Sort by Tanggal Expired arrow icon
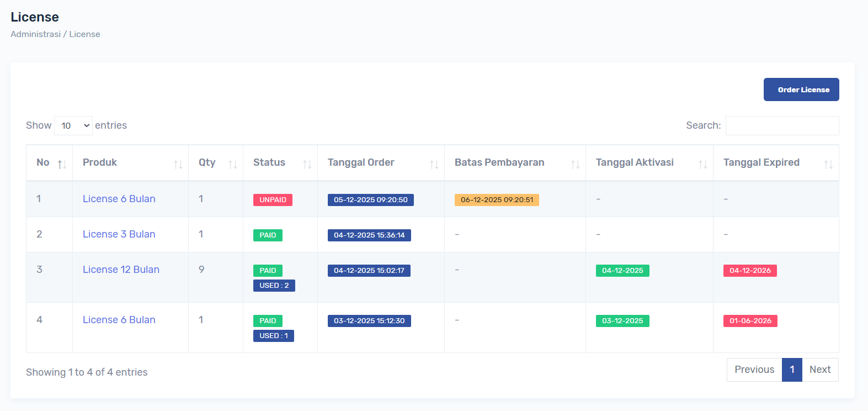 point(828,164)
